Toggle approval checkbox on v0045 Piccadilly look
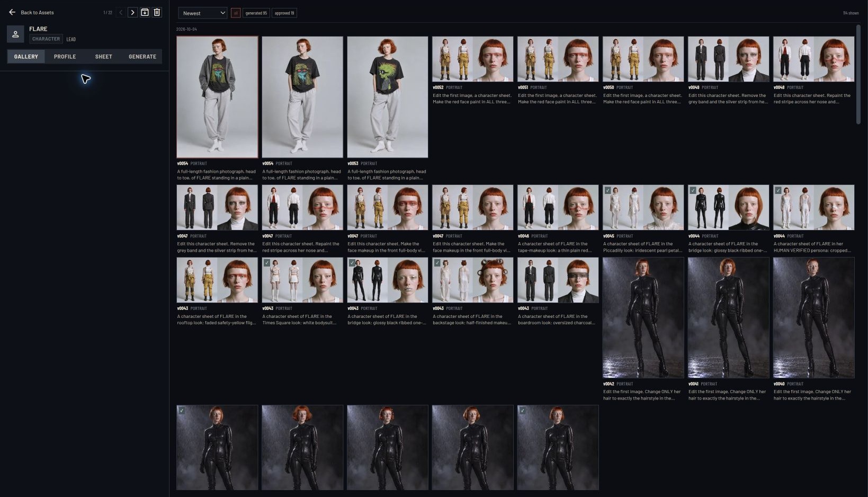This screenshot has width=868, height=497. [607, 190]
